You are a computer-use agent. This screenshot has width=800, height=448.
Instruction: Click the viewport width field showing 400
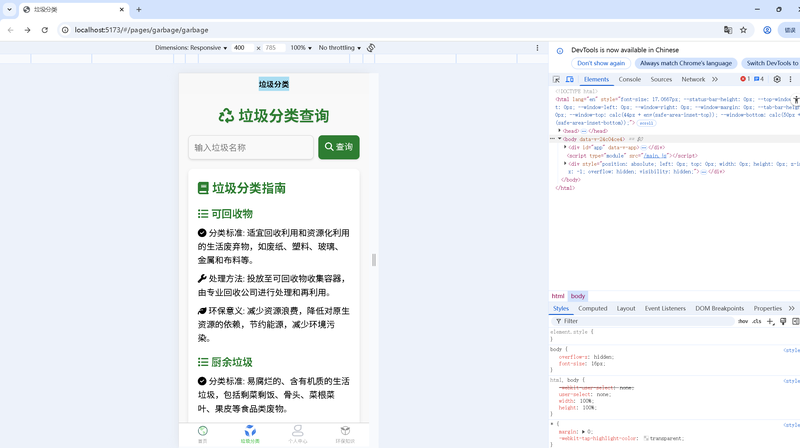point(242,47)
